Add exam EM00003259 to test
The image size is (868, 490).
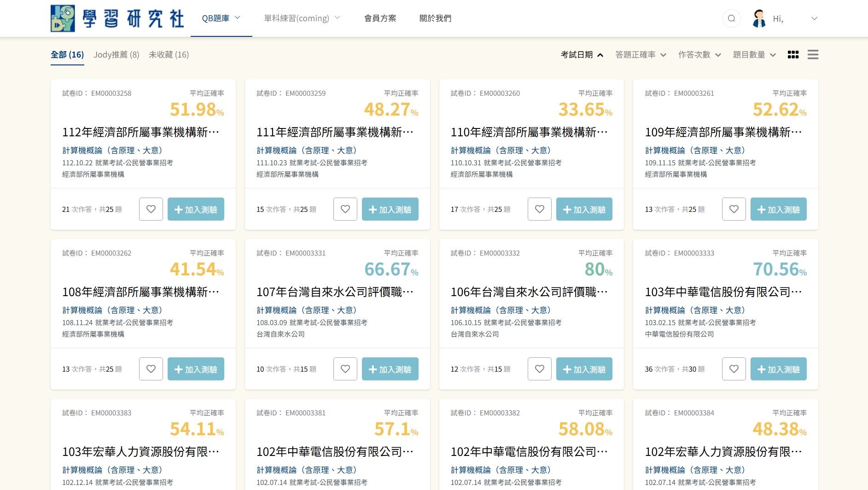point(390,209)
